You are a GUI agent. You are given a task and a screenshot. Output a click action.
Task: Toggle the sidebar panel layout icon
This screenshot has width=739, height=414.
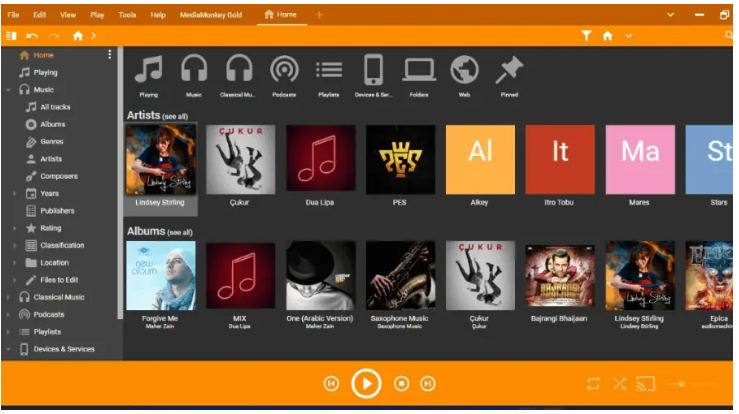11,36
